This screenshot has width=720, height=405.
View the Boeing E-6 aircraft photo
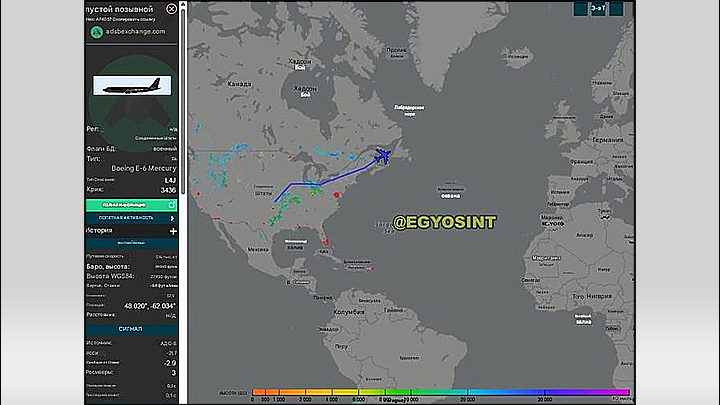click(x=132, y=85)
